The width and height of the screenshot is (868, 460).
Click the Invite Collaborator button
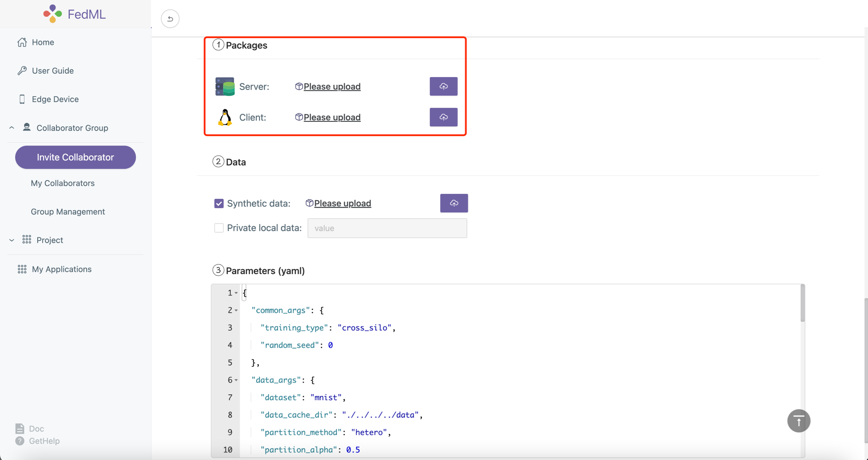(75, 157)
